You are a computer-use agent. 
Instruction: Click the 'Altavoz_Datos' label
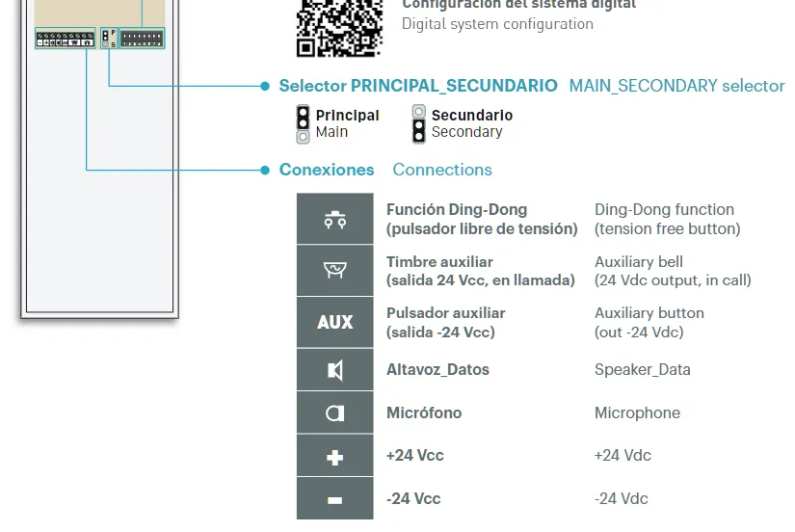click(437, 369)
